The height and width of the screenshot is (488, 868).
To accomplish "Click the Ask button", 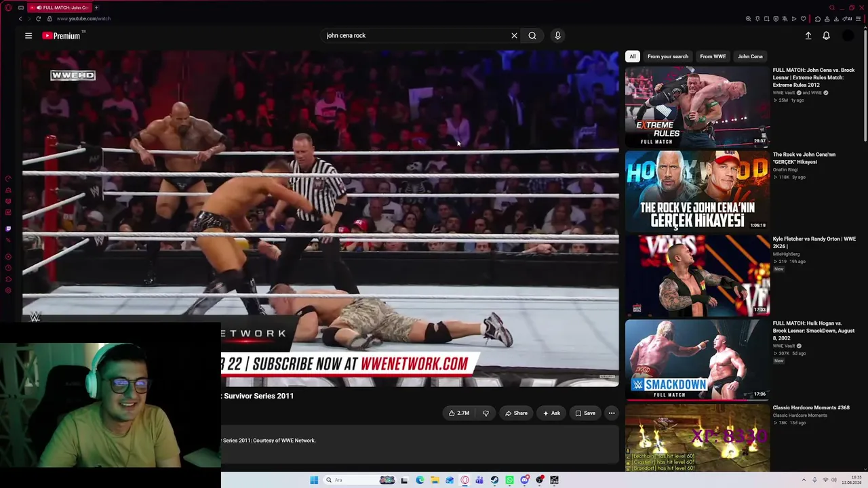I will point(551,413).
